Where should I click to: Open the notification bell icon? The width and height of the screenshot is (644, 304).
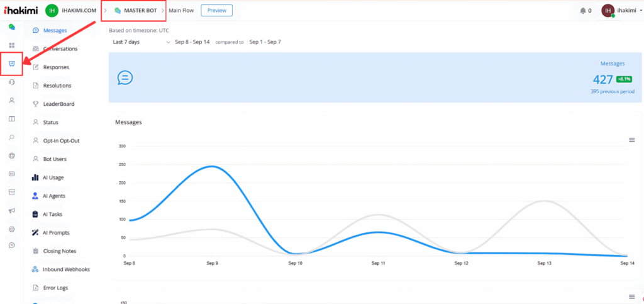583,11
